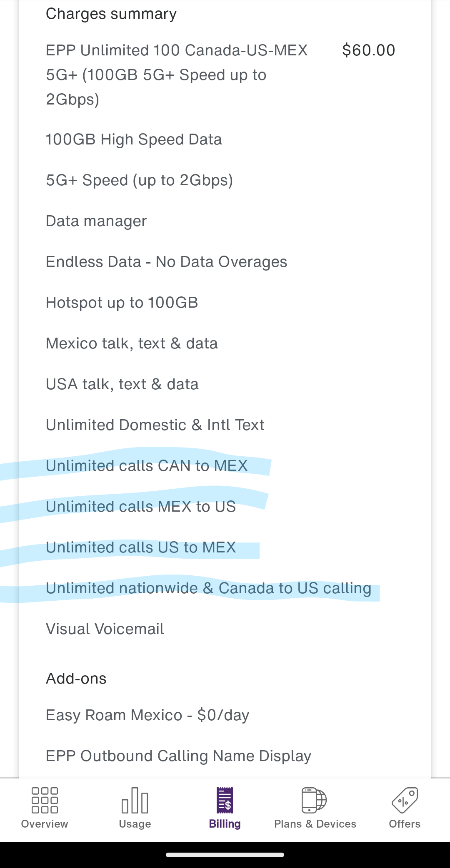Screen dimensions: 450x868
Task: Select the highlighted Unlimited calls CAN to MEX line
Action: click(147, 465)
